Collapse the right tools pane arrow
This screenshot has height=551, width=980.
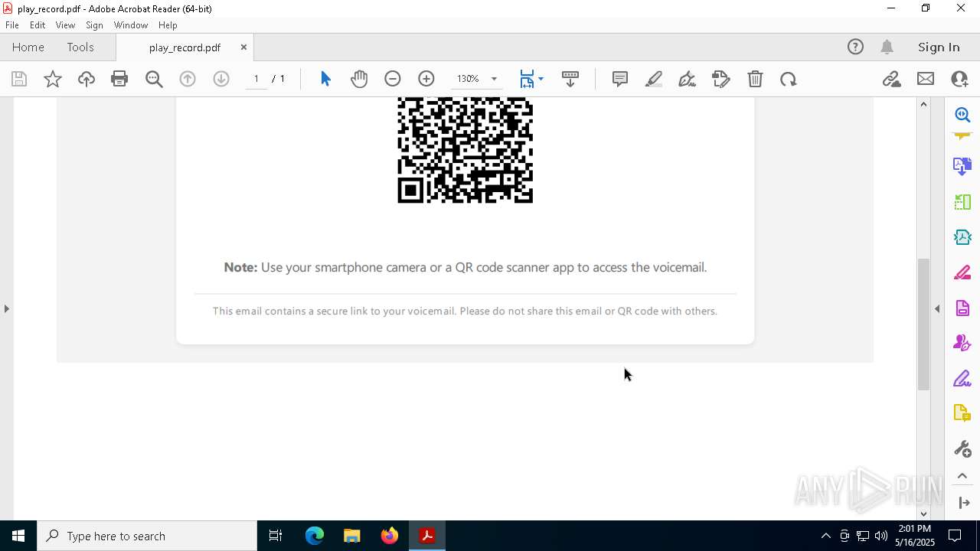click(x=937, y=308)
